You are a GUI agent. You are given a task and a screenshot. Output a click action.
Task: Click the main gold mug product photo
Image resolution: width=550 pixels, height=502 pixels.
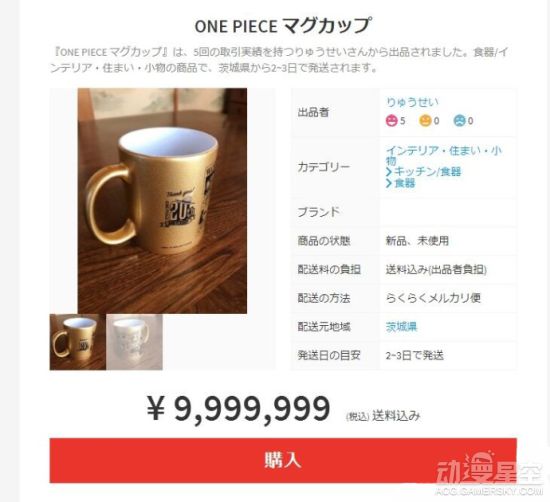click(x=162, y=201)
